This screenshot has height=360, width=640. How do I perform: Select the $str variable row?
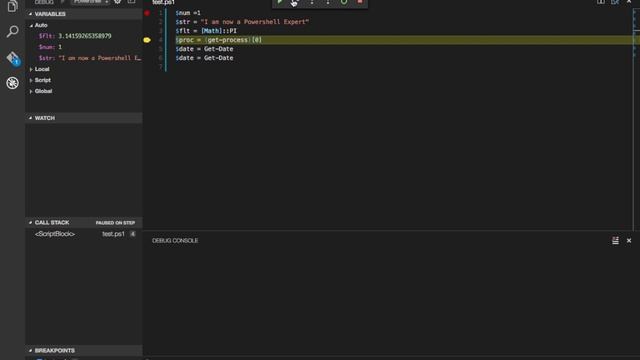click(84, 58)
